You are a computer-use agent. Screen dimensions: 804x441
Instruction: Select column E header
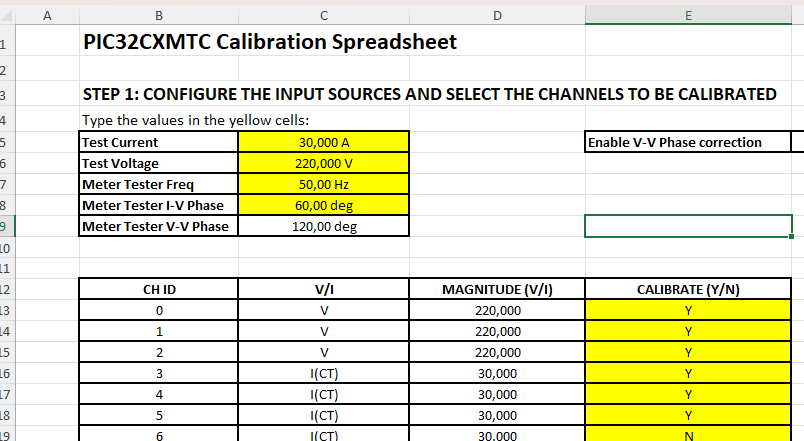(688, 14)
